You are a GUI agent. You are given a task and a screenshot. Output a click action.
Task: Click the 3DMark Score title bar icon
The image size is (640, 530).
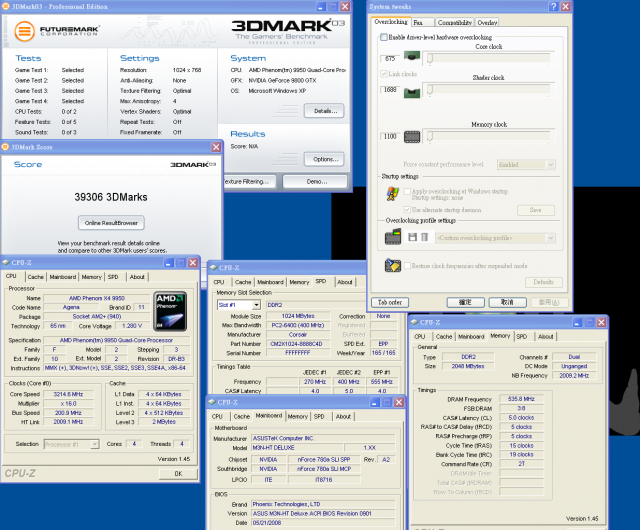6,147
